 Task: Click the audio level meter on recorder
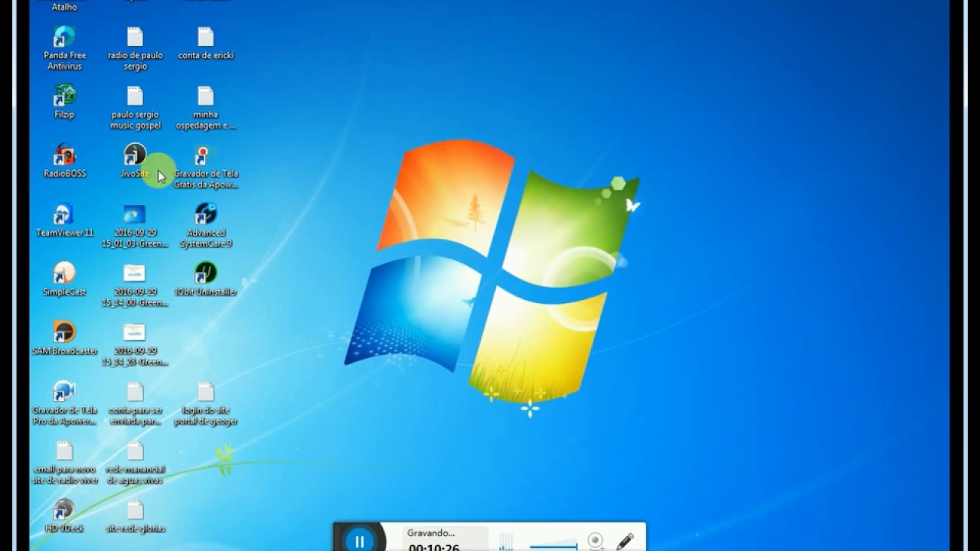click(506, 542)
